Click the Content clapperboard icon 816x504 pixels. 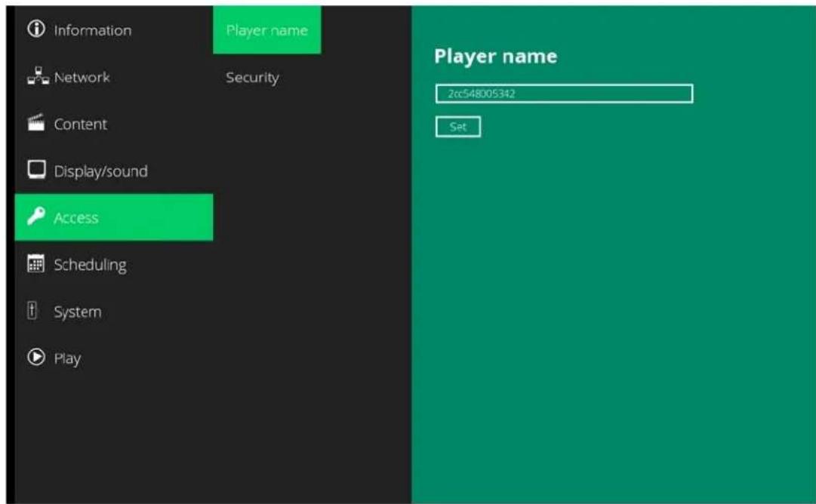click(36, 123)
